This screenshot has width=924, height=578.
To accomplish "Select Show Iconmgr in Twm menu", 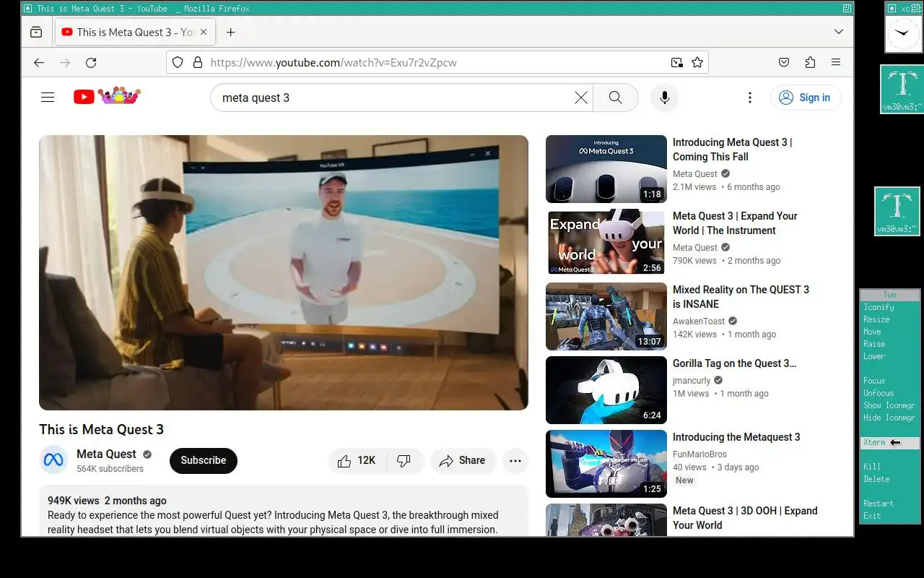I will tap(889, 405).
